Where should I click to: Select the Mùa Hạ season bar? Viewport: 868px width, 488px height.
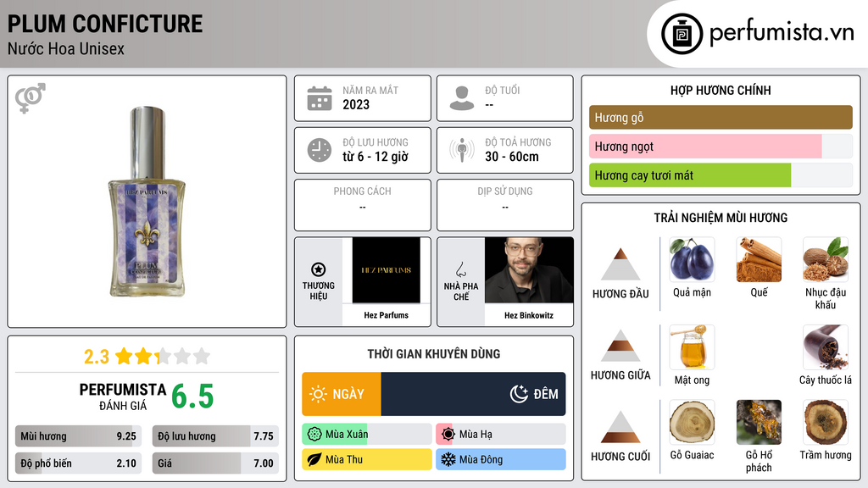(500, 435)
